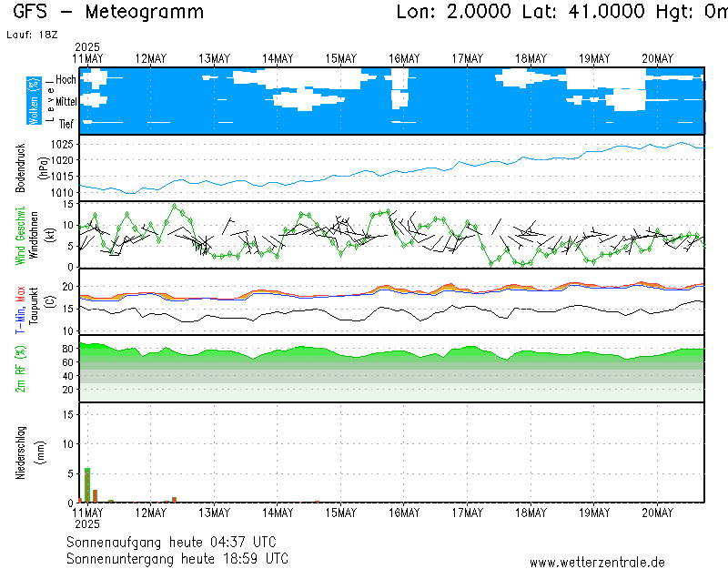Viewport: 728px width, 569px height.
Task: Click the "Windfahnen" axis title
Action: pyautogui.click(x=34, y=235)
